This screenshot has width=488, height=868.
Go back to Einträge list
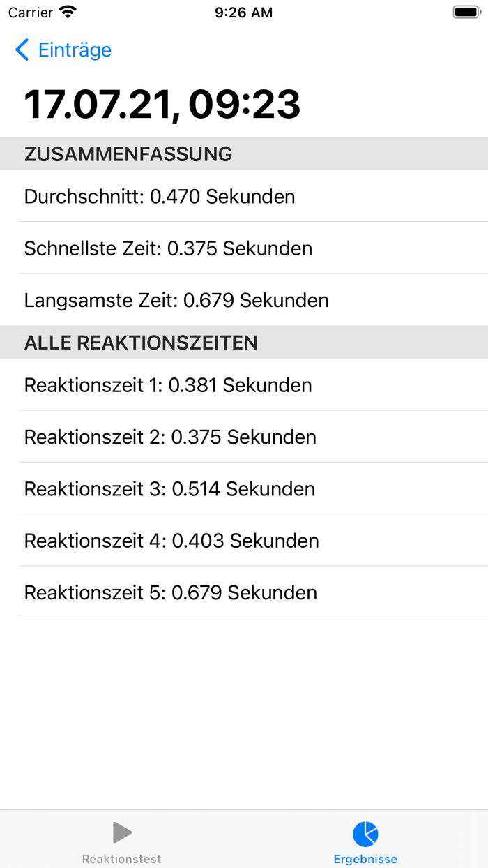coord(75,50)
